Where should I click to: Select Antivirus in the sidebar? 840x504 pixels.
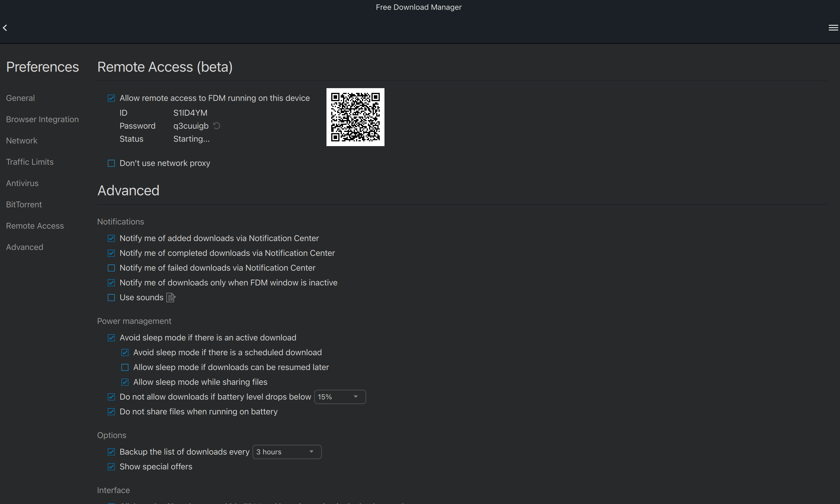point(22,183)
